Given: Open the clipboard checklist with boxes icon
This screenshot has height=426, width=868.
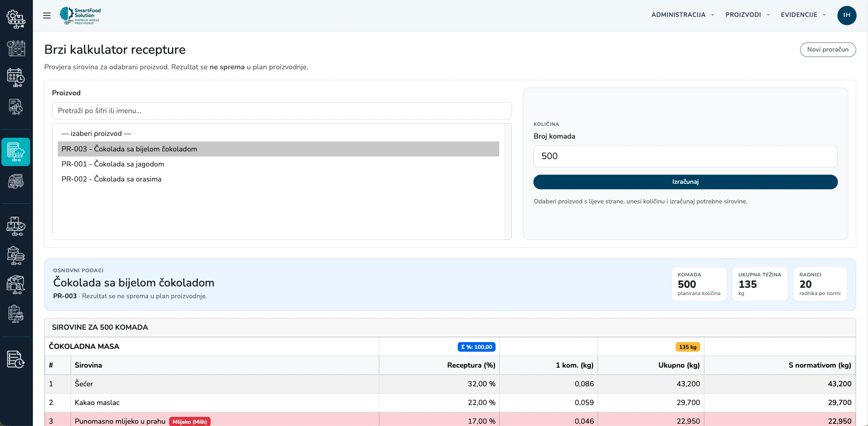Looking at the screenshot, I should coord(16,314).
